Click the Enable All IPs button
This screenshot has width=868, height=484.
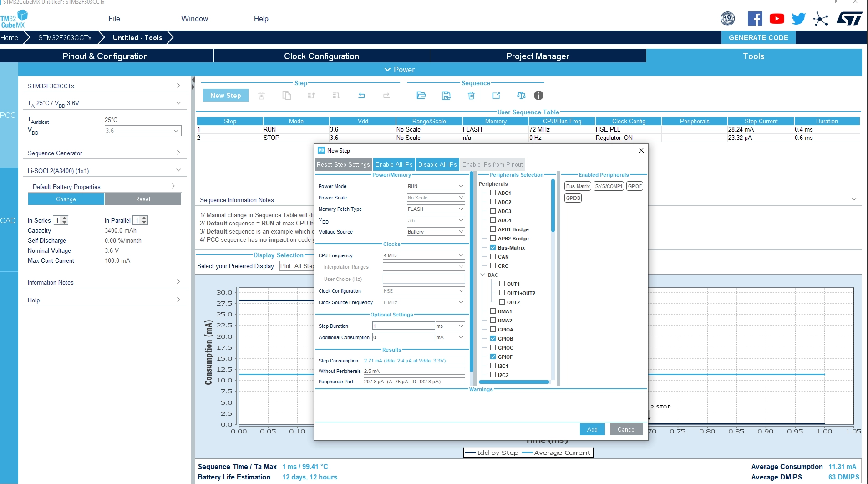click(394, 164)
